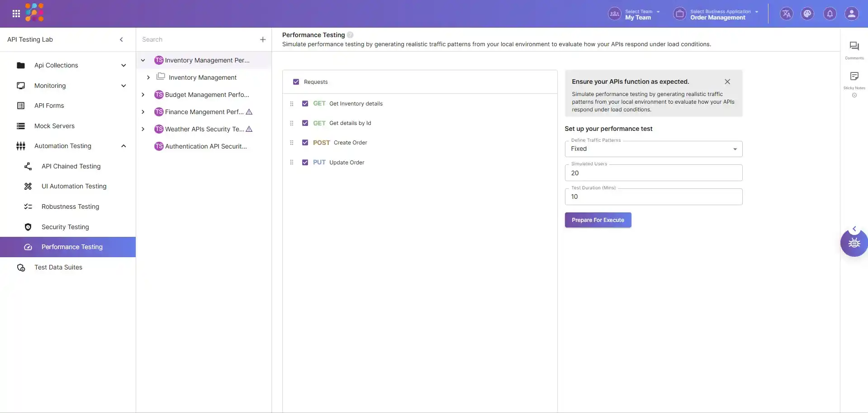Open the Define Traffic Patterns dropdown
Image resolution: width=868 pixels, height=413 pixels.
[653, 149]
